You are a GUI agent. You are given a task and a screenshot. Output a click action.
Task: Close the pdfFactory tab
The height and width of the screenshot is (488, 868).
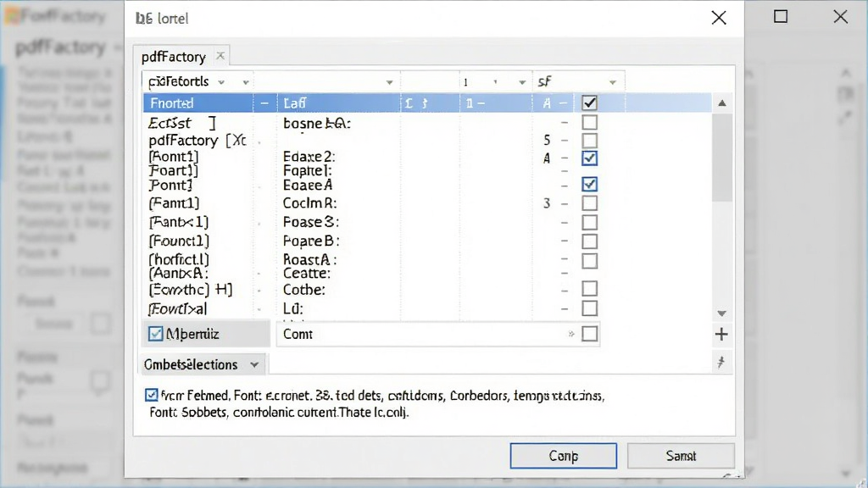click(x=220, y=56)
